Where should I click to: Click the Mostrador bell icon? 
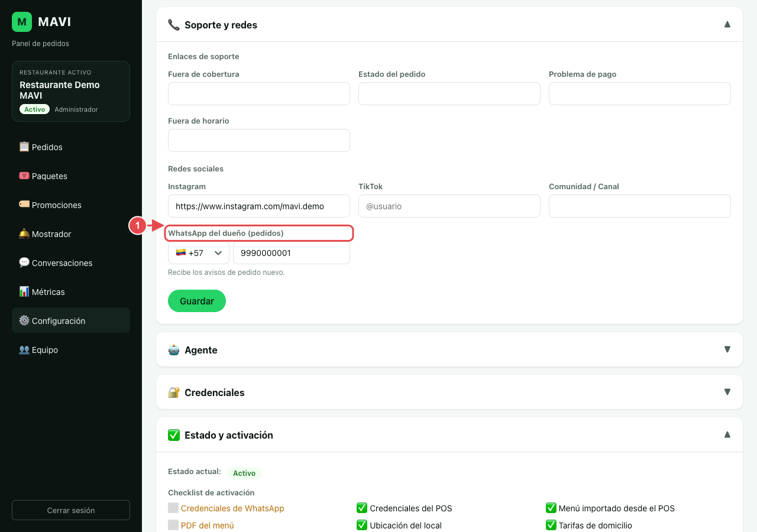pyautogui.click(x=24, y=233)
